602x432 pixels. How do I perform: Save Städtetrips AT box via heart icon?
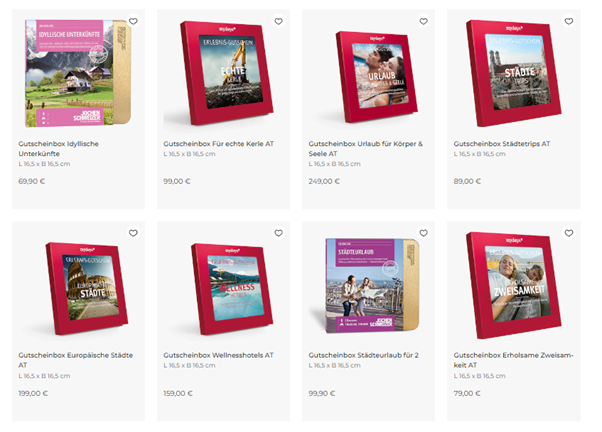point(569,21)
